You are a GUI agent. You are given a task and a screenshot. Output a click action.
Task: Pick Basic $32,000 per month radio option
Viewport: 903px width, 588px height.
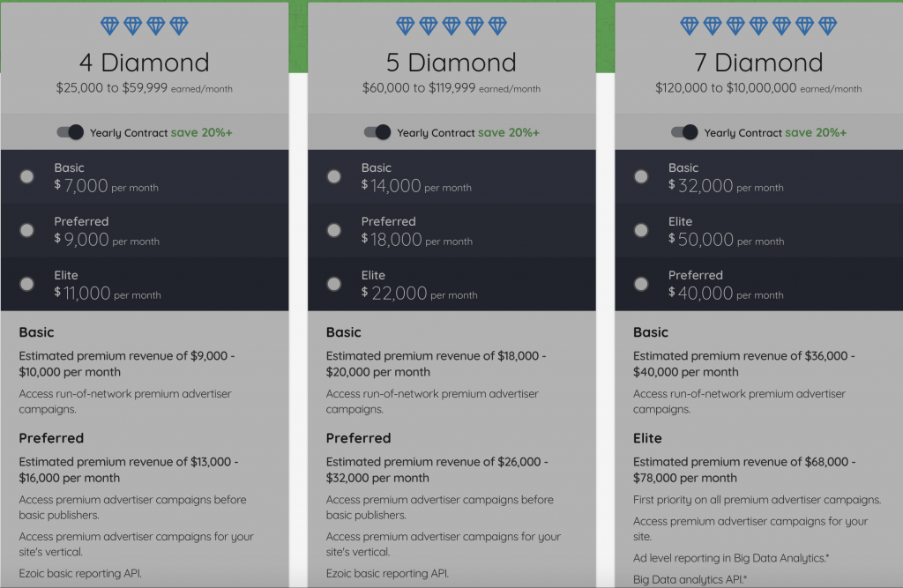coord(641,177)
